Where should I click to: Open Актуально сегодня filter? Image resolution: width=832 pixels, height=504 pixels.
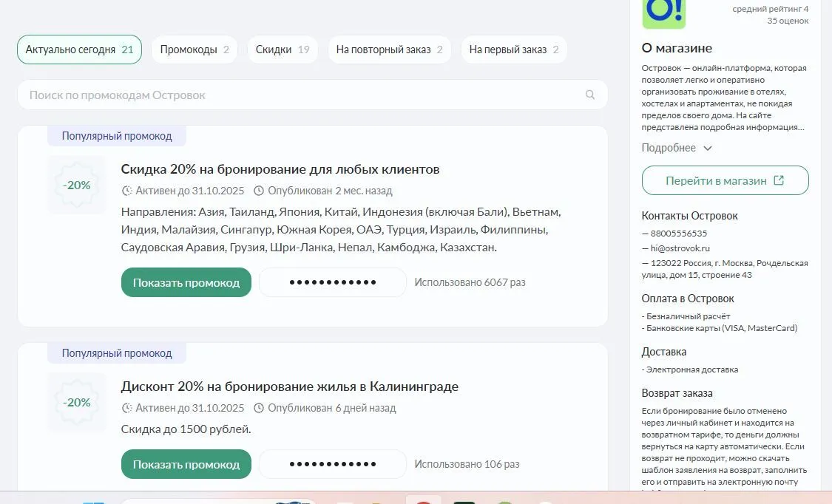coord(79,49)
